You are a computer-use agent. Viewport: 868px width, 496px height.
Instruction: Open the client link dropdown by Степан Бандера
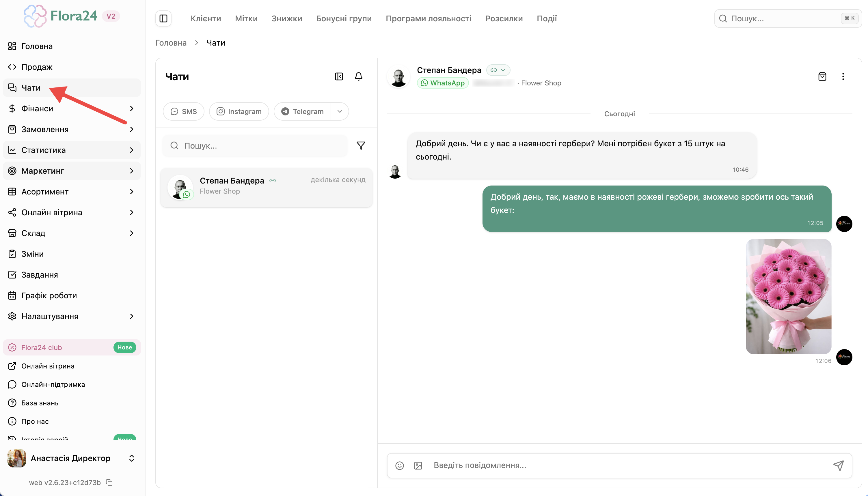tap(498, 70)
